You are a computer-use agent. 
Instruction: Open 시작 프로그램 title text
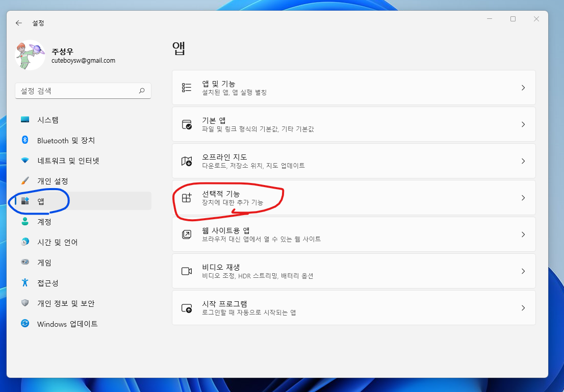click(224, 304)
